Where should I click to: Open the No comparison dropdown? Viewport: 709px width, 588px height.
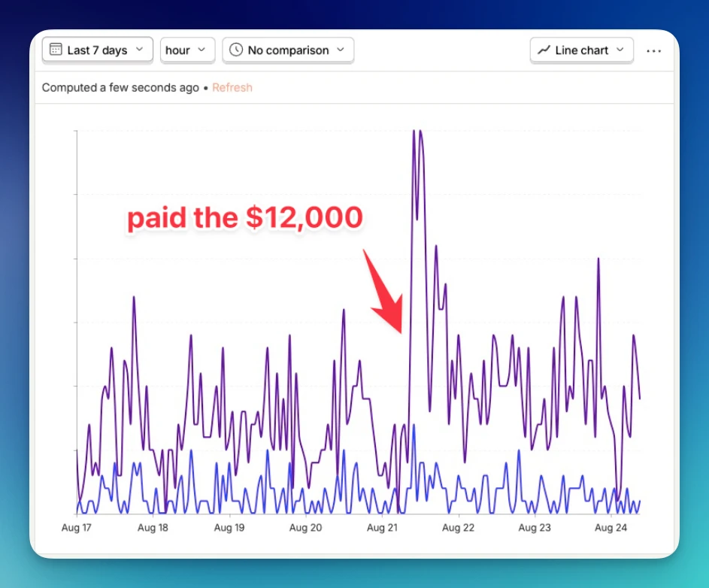coord(288,50)
